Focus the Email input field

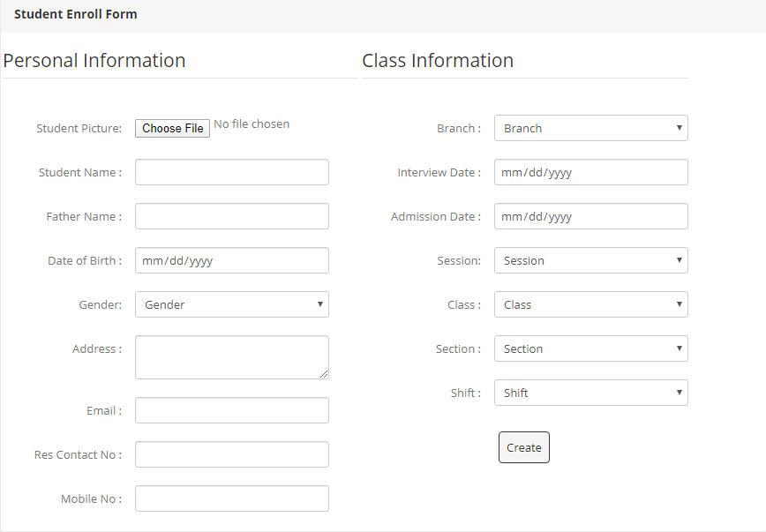(x=231, y=410)
